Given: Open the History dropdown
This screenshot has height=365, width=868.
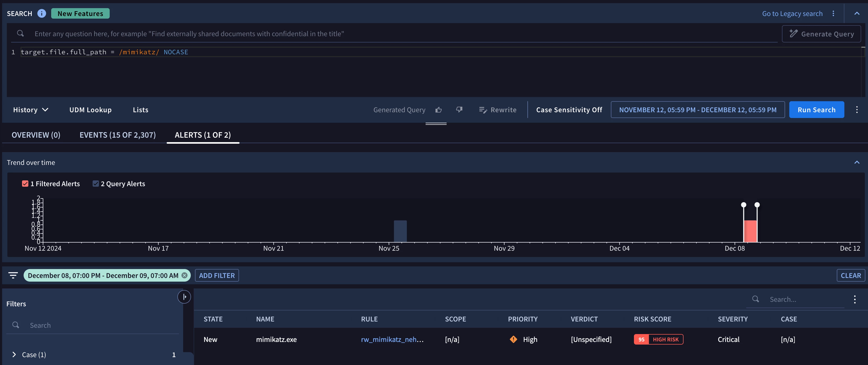Looking at the screenshot, I should 31,110.
